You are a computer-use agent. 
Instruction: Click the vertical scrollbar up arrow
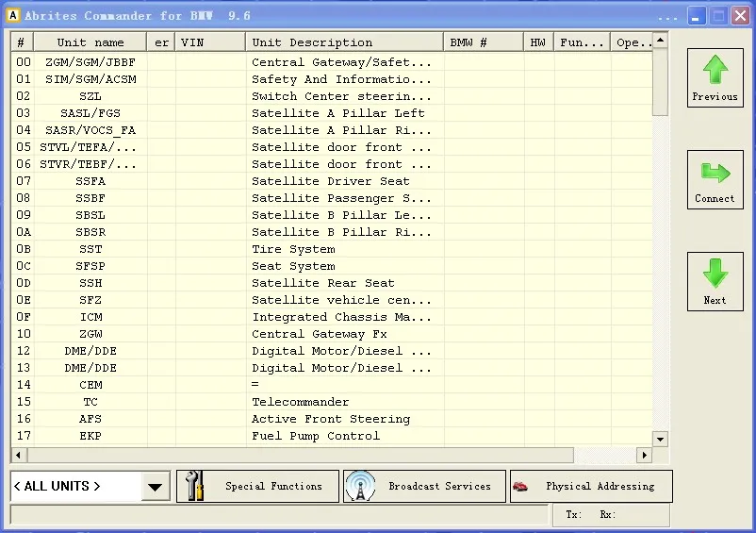(661, 40)
